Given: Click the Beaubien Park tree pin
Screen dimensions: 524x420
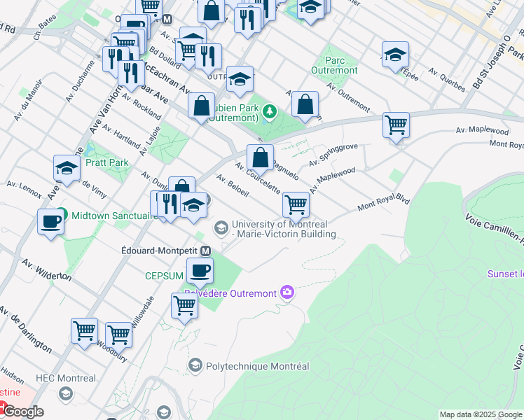Looking at the screenshot, I should coord(269,112).
